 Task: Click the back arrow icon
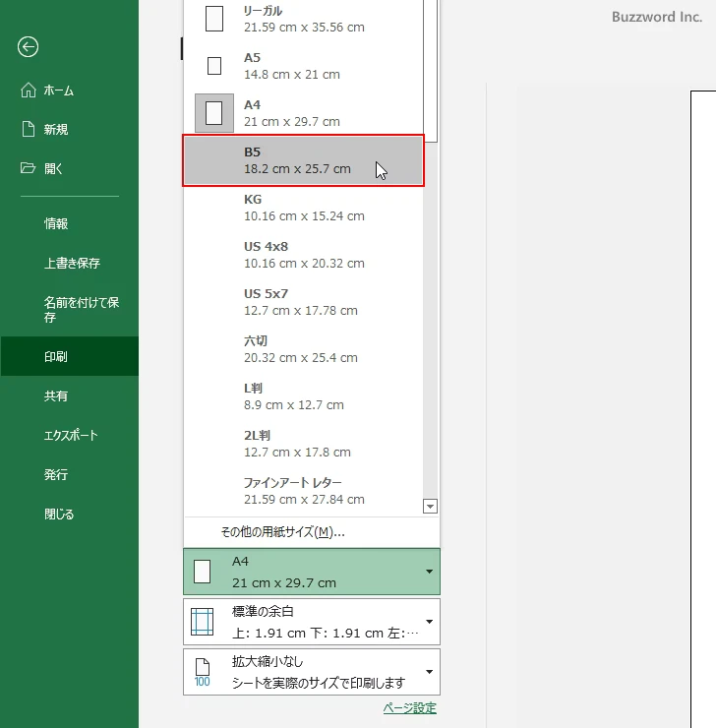[29, 46]
